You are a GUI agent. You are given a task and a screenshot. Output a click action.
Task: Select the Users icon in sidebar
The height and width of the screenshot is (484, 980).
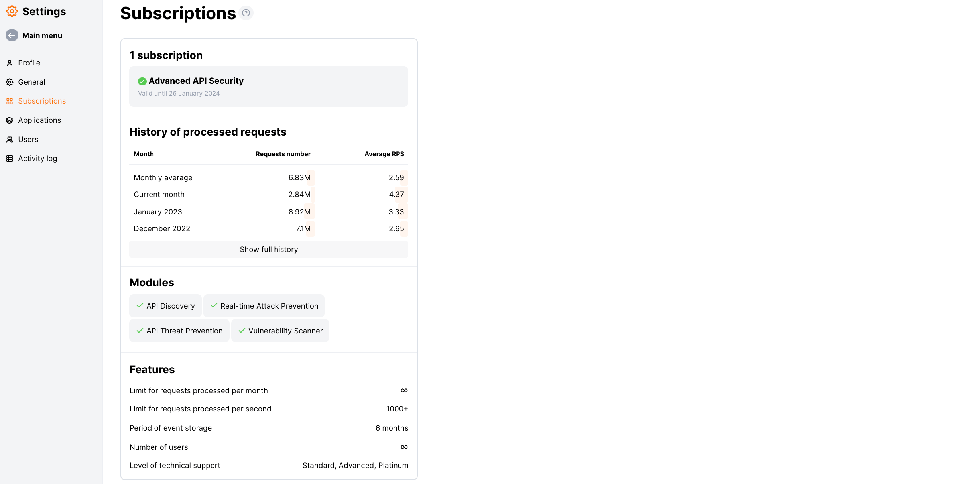(x=10, y=139)
